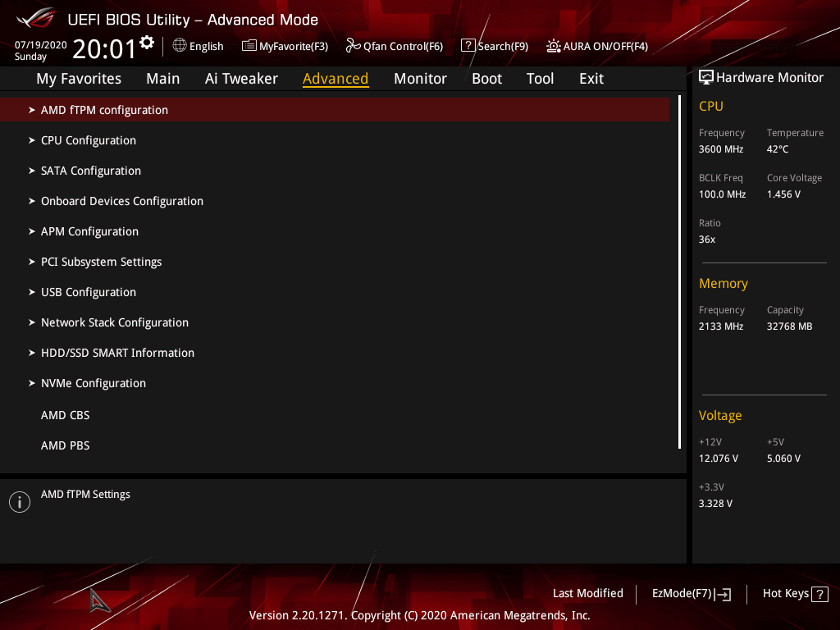Open the Boot tab
The height and width of the screenshot is (630, 840).
click(486, 79)
